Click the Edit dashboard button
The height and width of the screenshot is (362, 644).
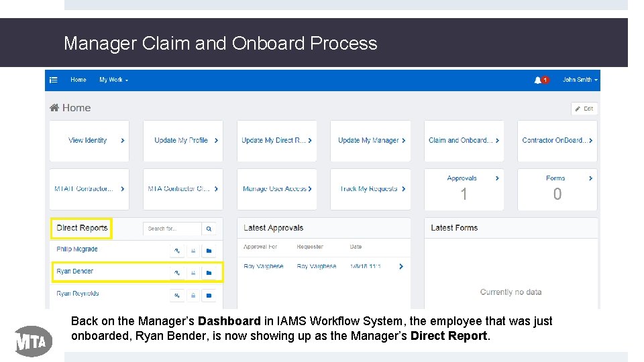tap(584, 109)
